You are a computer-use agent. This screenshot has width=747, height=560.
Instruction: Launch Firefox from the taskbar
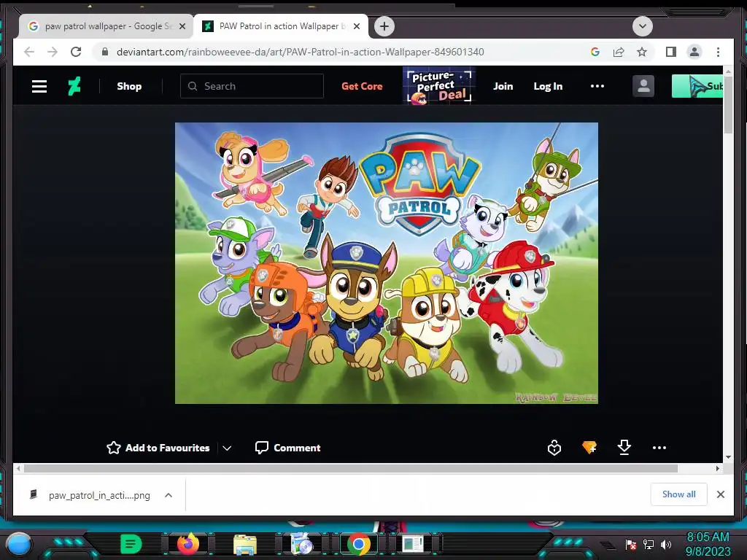[187, 544]
